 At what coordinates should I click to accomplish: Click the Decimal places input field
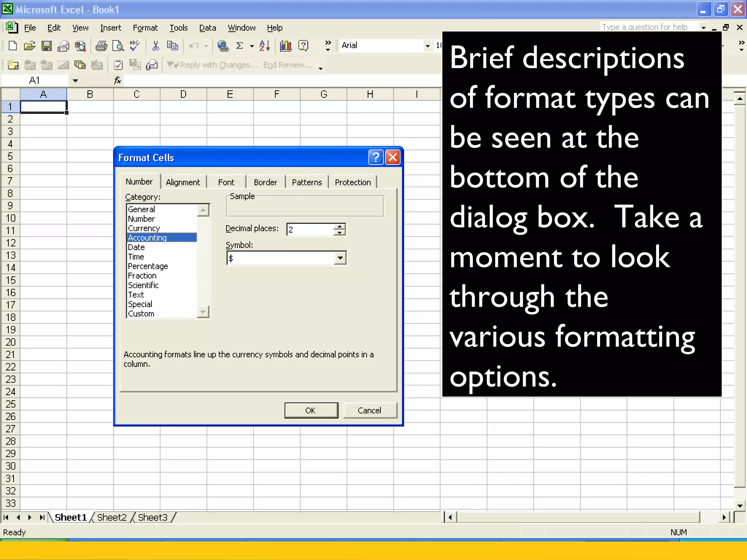[x=310, y=229]
